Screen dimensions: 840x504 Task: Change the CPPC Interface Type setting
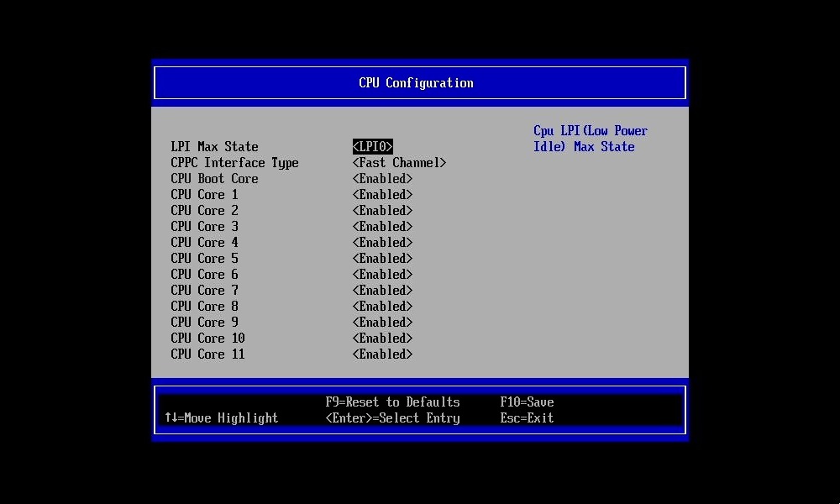[x=399, y=162]
